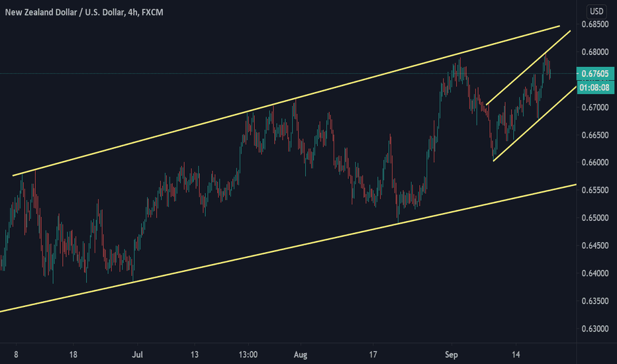Click the current price label 0.67605
Image resolution: width=617 pixels, height=364 pixels.
point(595,73)
